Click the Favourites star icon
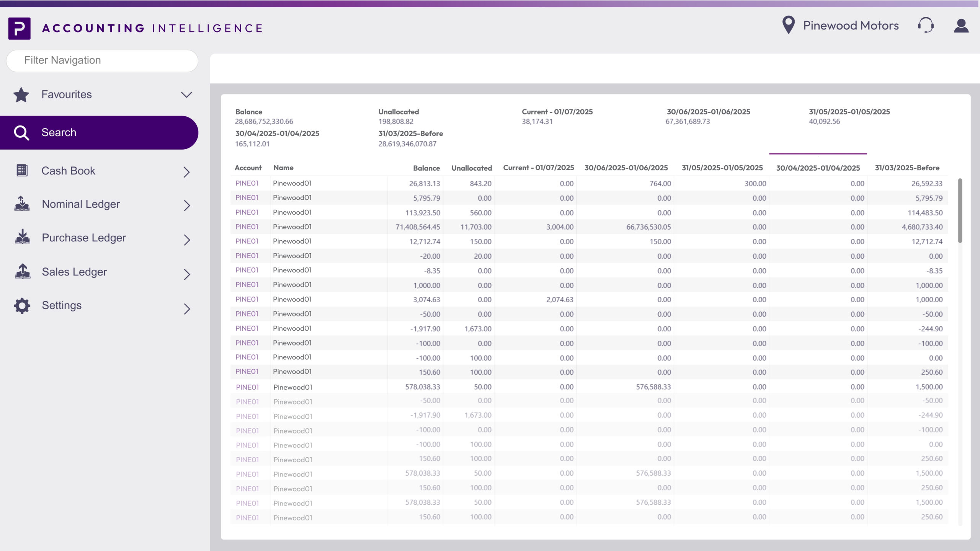Screen dimensions: 980x551 (22, 94)
